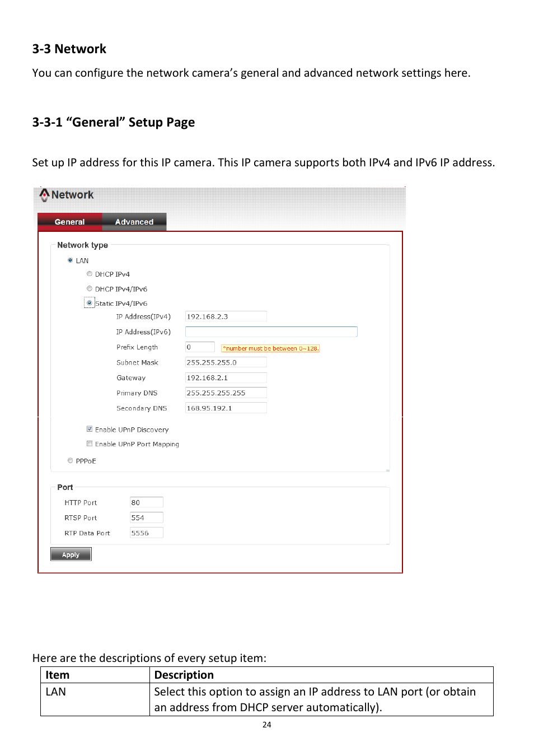Image resolution: width=534 pixels, height=756 pixels.
Task: Click the Gateway label
Action: [131, 378]
